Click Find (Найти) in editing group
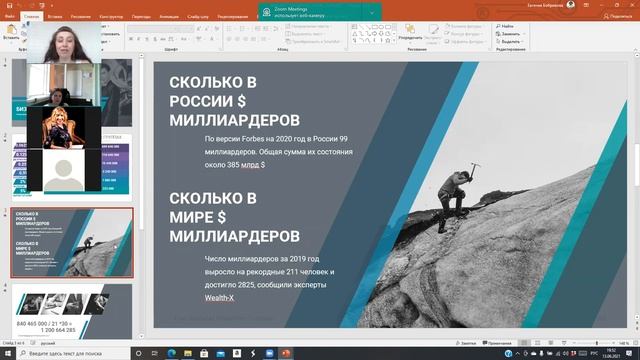The image size is (640, 360). coord(505,26)
